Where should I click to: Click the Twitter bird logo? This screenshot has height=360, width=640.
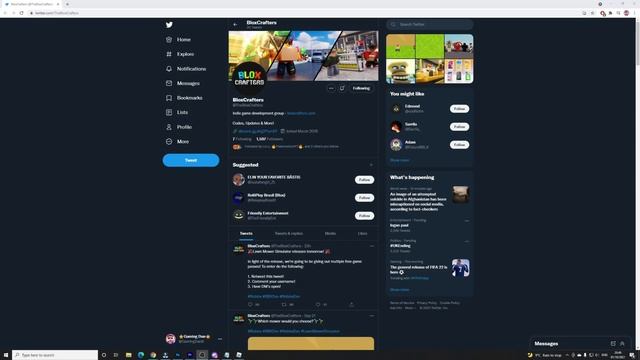tap(169, 25)
